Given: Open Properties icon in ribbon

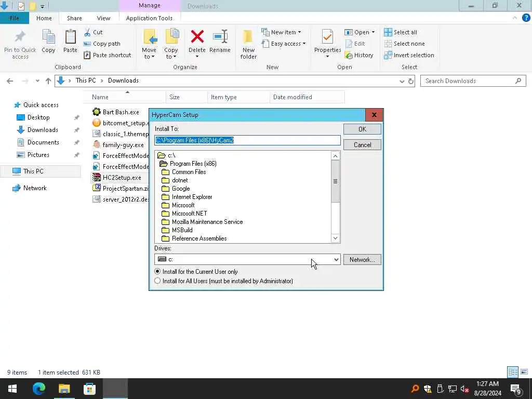Looking at the screenshot, I should click(327, 37).
